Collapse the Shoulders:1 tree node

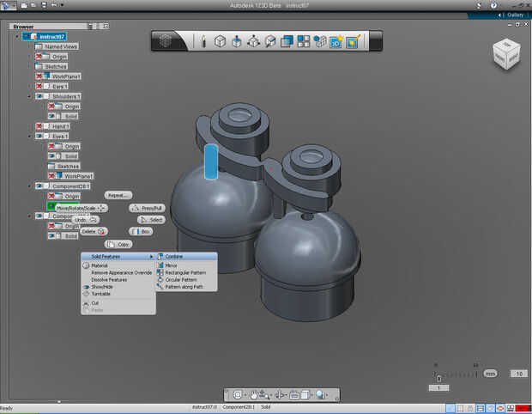point(30,96)
